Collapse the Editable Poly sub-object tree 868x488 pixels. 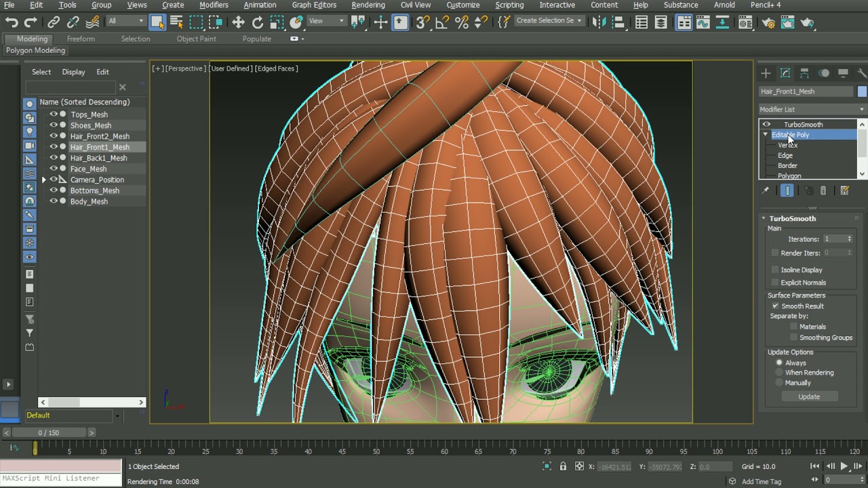(x=766, y=135)
